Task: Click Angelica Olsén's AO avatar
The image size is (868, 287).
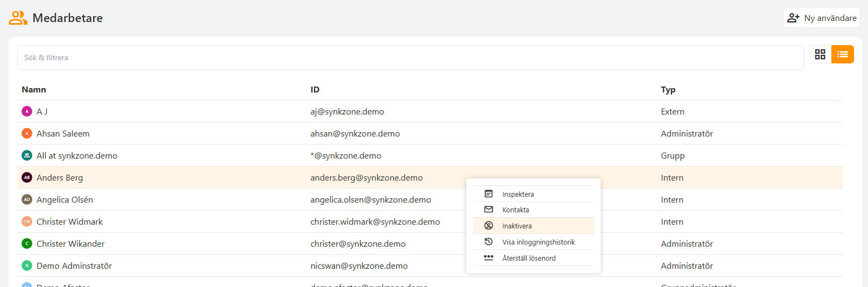Action: point(27,199)
